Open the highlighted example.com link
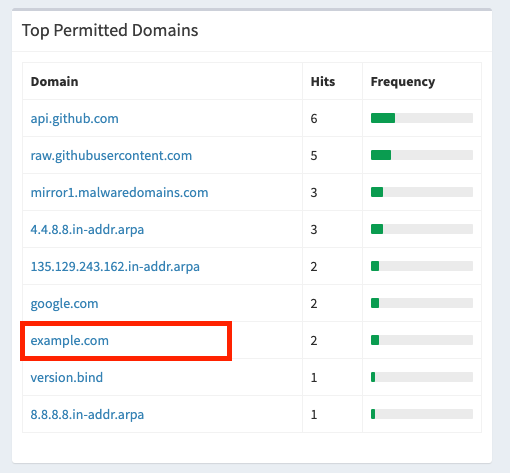Image resolution: width=510 pixels, height=473 pixels. click(70, 341)
